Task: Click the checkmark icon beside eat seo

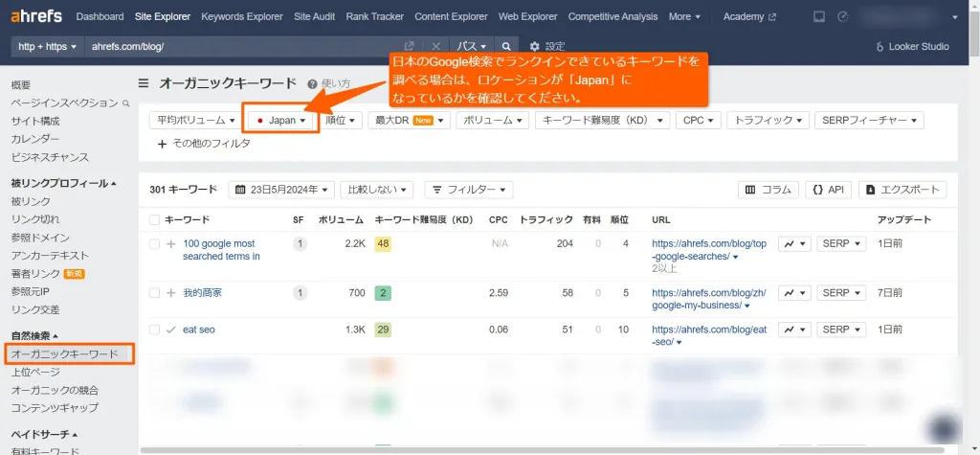Action: coord(171,330)
